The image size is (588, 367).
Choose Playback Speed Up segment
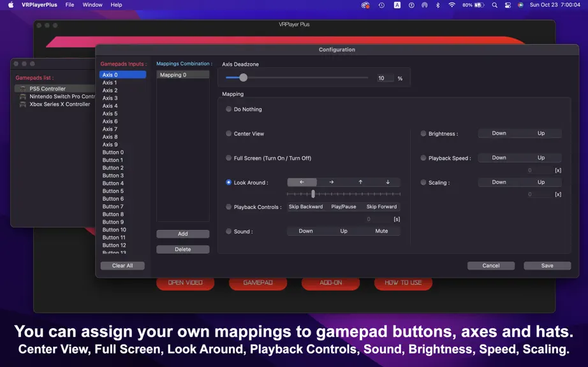pos(541,157)
